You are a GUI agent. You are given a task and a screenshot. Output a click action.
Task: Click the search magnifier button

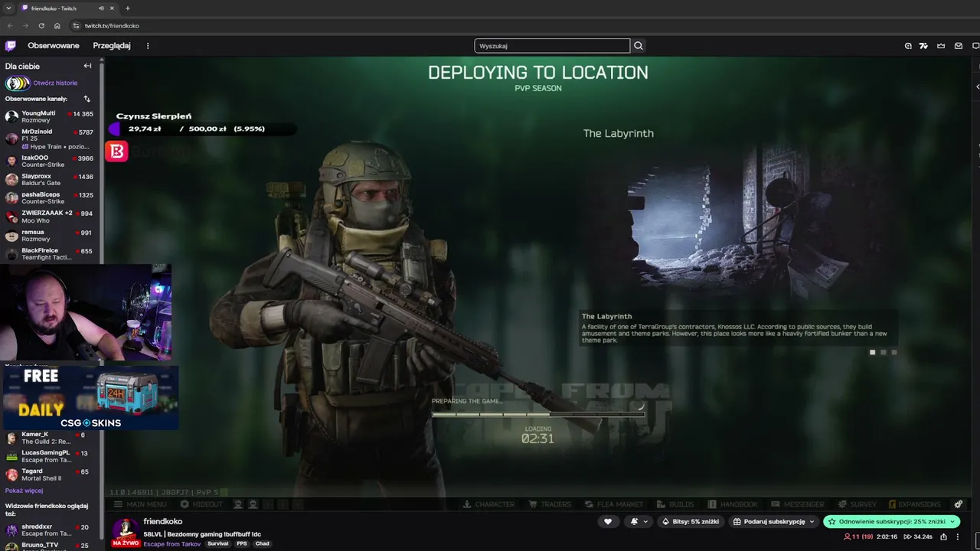click(639, 46)
